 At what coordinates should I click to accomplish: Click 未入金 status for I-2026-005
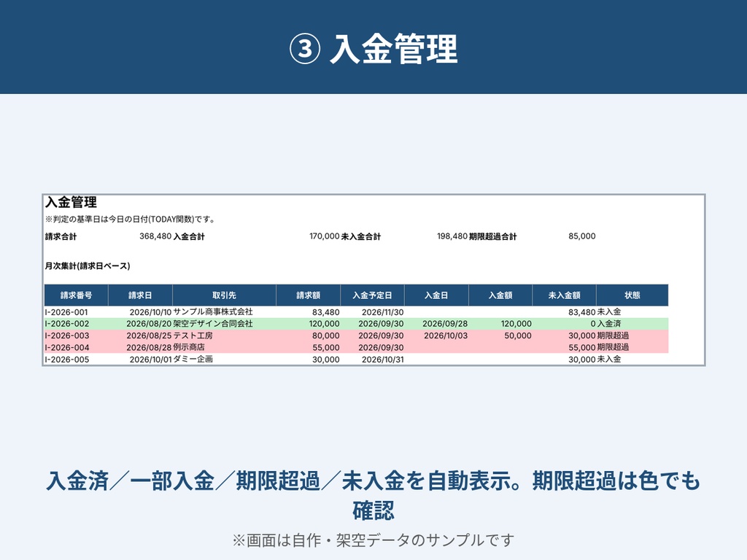point(609,359)
